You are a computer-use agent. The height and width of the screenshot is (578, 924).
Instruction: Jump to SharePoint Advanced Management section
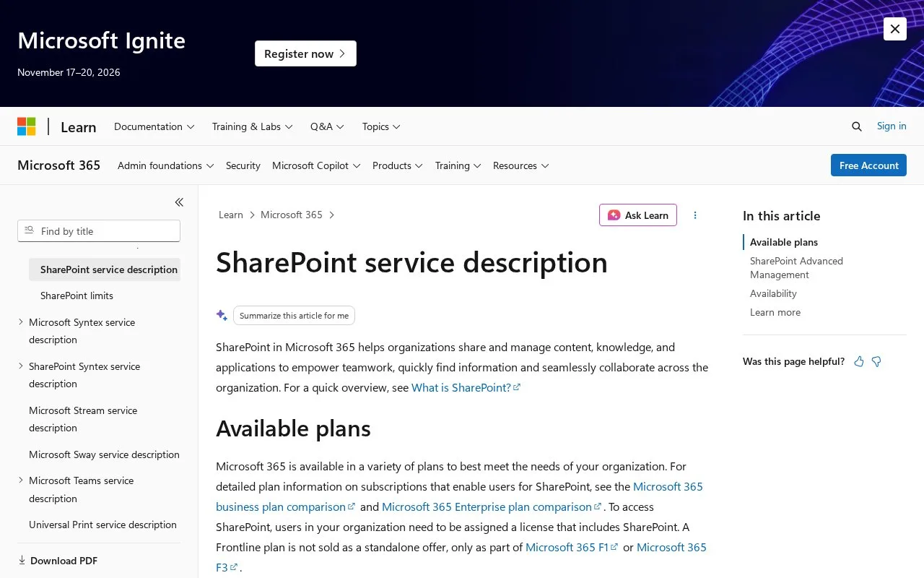pos(796,267)
